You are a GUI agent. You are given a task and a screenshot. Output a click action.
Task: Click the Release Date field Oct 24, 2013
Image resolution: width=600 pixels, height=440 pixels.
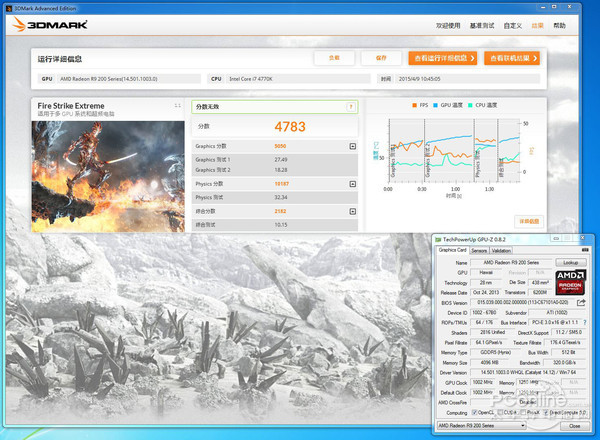click(x=486, y=292)
